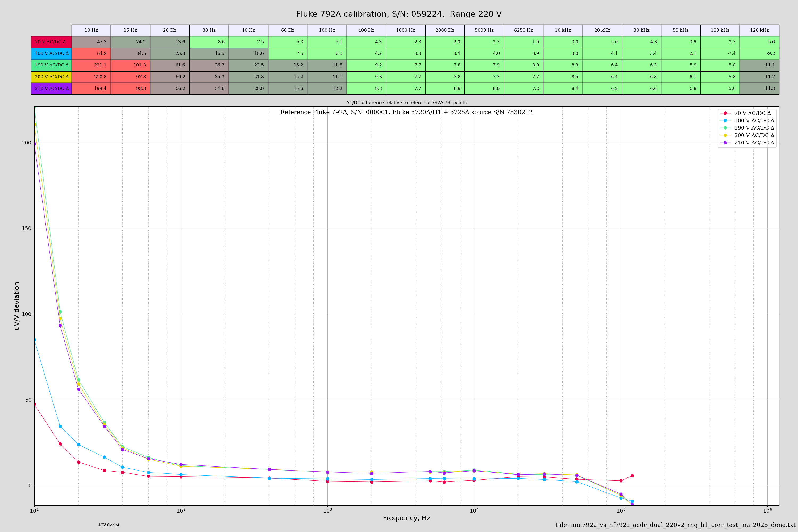Click the '100 V AC/DC Δ' legend entry
Image resolution: width=798 pixels, height=532 pixels.
pyautogui.click(x=747, y=121)
